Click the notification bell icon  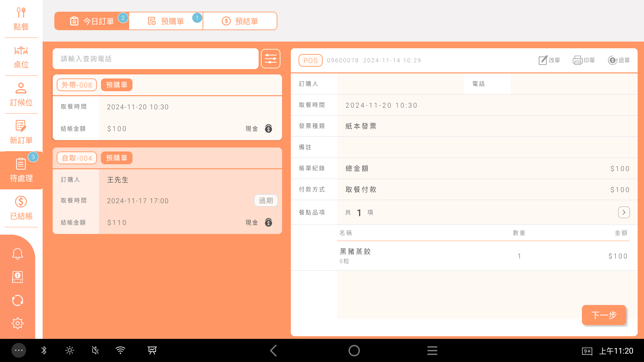tap(17, 254)
